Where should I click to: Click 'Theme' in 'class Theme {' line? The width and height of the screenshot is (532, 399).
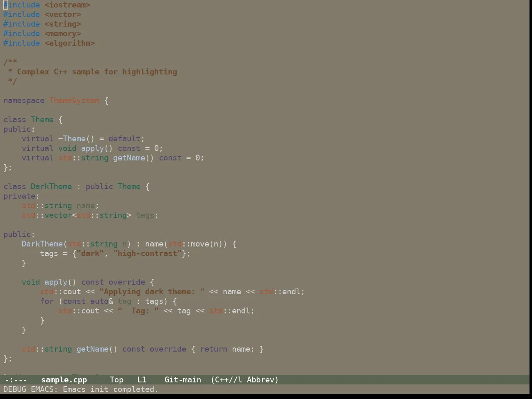(x=42, y=120)
